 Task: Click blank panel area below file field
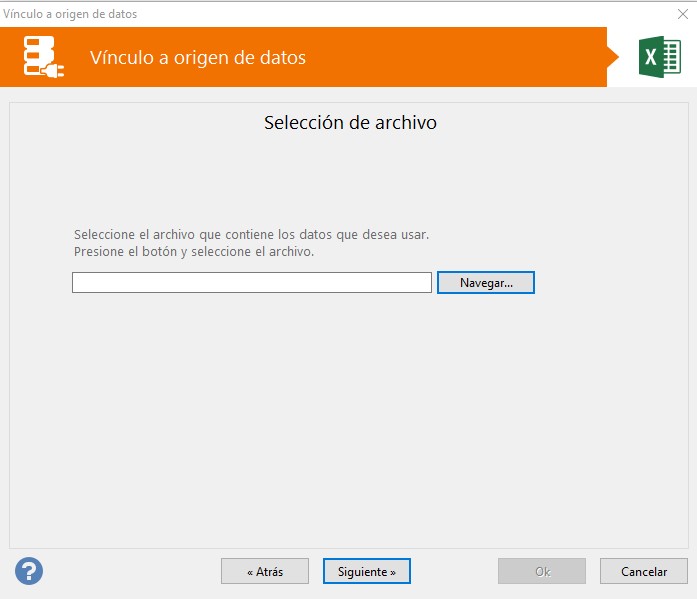coord(350,420)
